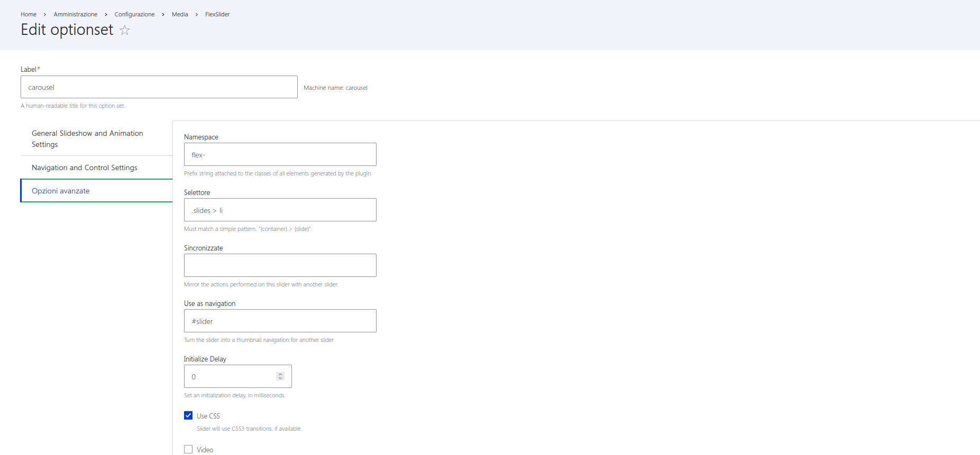This screenshot has width=980, height=455.
Task: Click the empty Sincronizzate input field
Action: (x=280, y=265)
